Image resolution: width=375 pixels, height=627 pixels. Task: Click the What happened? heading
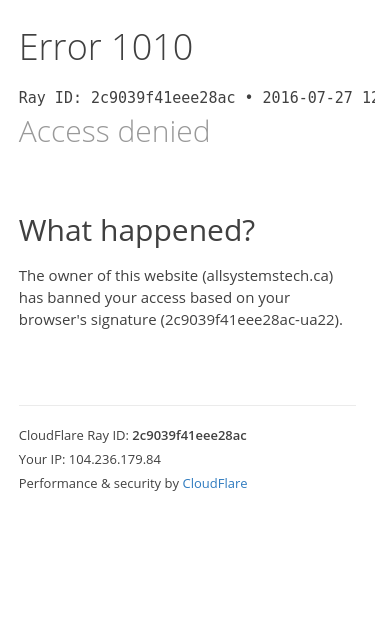(x=137, y=231)
